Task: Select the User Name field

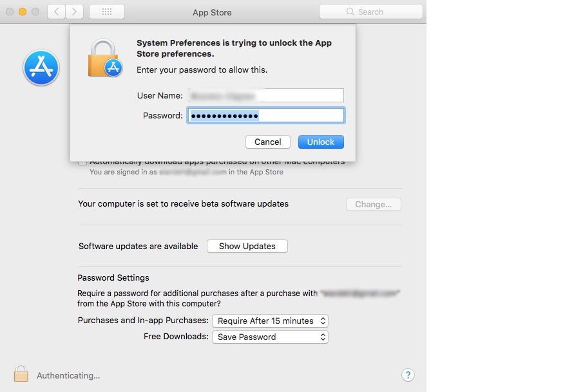Action: click(266, 95)
